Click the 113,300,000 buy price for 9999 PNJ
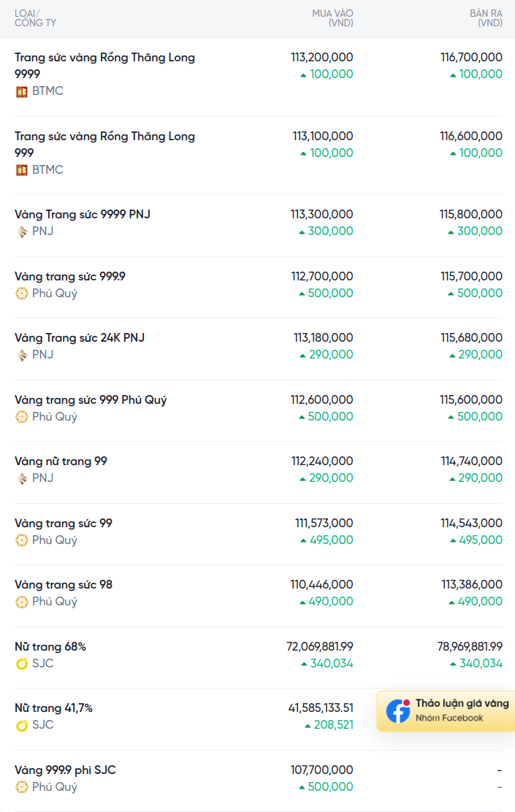 pyautogui.click(x=321, y=215)
